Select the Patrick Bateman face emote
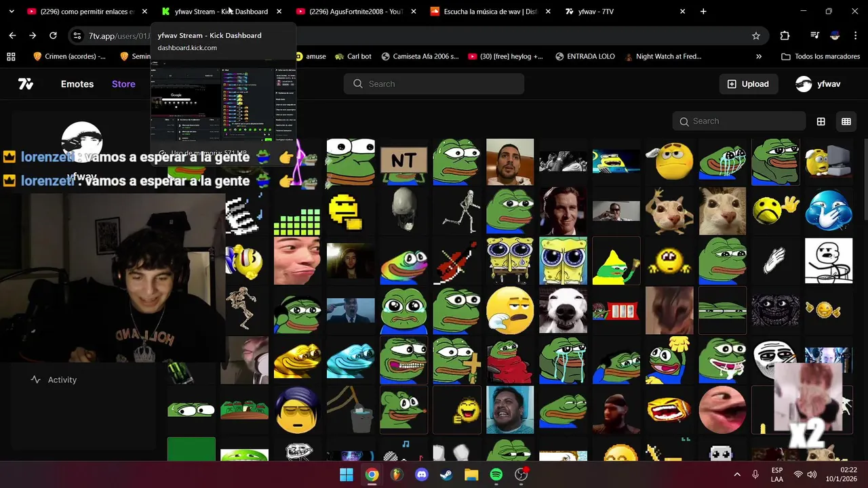This screenshot has height=488, width=868. (563, 211)
